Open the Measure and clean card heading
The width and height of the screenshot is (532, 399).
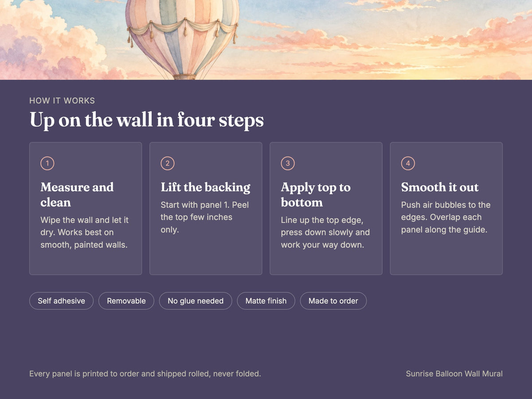tap(77, 195)
